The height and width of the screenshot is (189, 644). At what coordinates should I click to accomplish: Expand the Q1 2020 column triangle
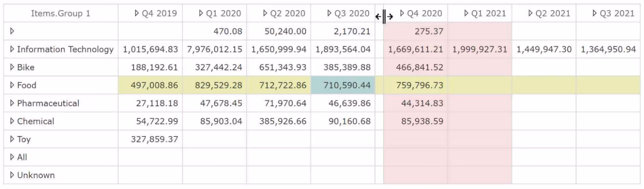tap(202, 13)
